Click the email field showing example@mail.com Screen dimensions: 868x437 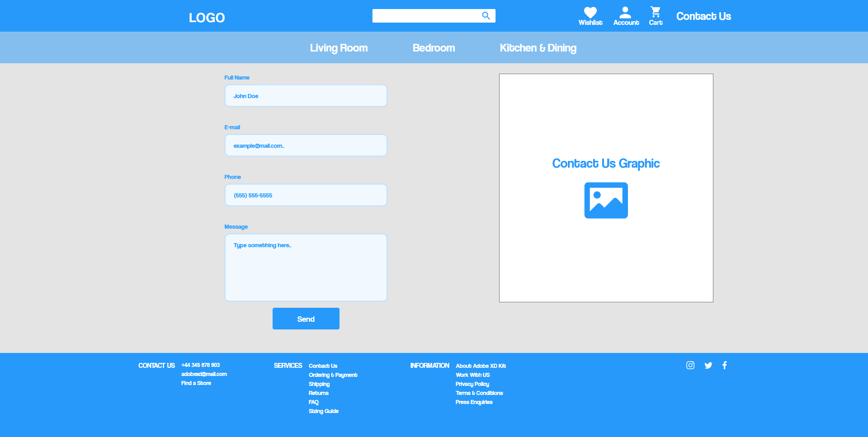[x=306, y=145]
